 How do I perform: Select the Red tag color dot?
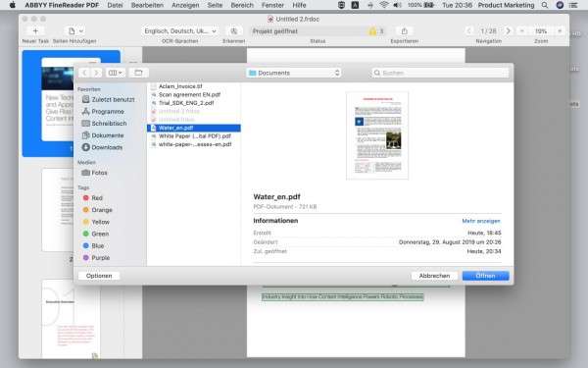86,197
